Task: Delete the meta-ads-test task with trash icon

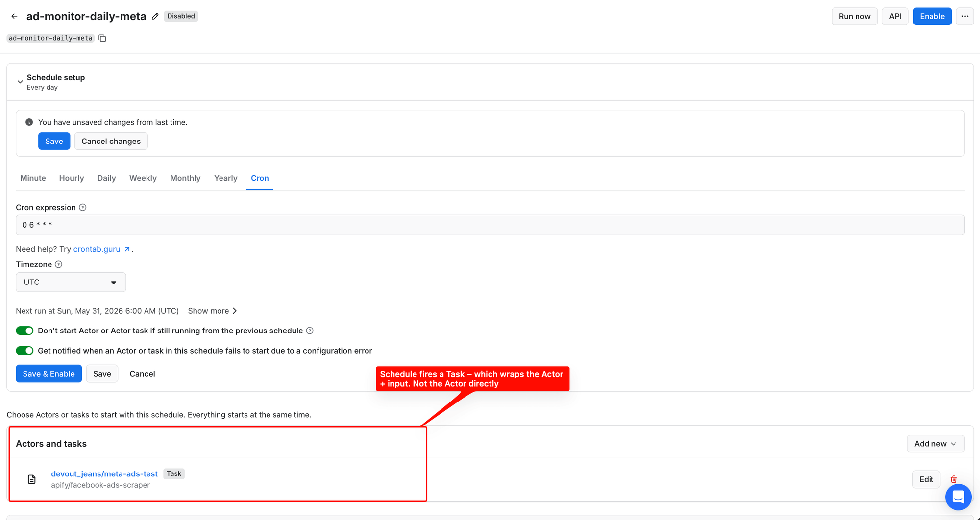Action: click(954, 479)
